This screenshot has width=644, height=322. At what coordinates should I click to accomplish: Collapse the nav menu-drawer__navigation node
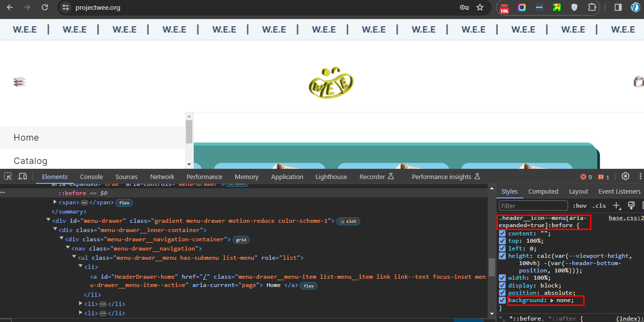68,248
